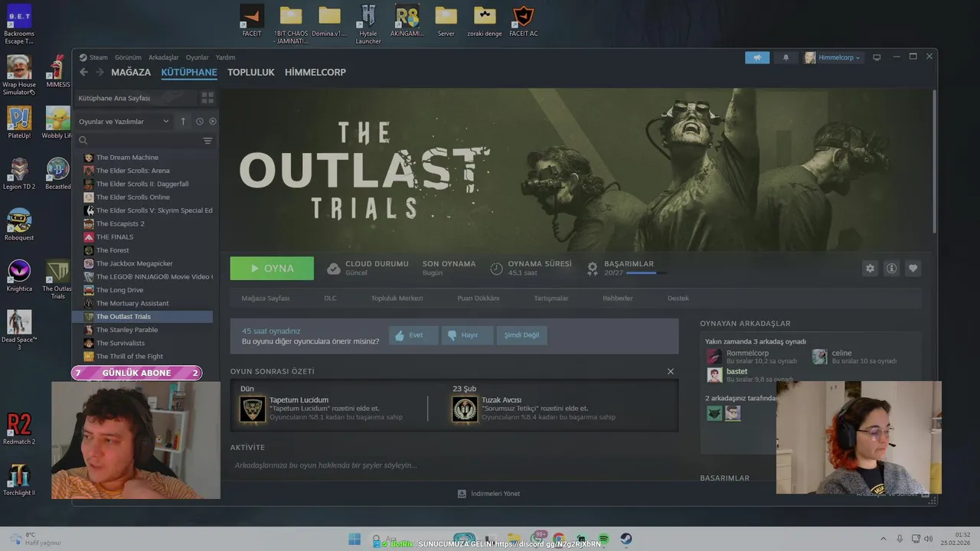Open the Steam menu
Image resolution: width=980 pixels, height=551 pixels.
pos(99,57)
